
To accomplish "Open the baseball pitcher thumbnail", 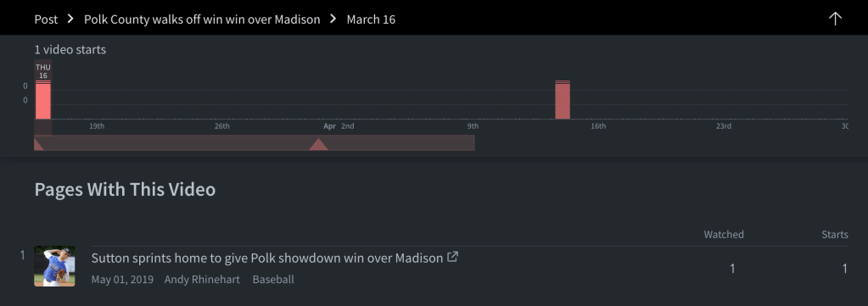I will [x=55, y=266].
